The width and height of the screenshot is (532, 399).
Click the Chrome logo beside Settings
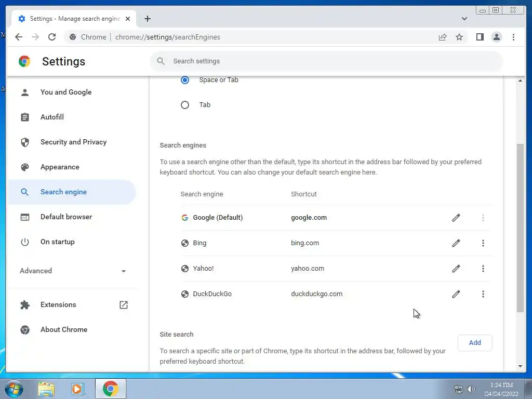[x=24, y=61]
